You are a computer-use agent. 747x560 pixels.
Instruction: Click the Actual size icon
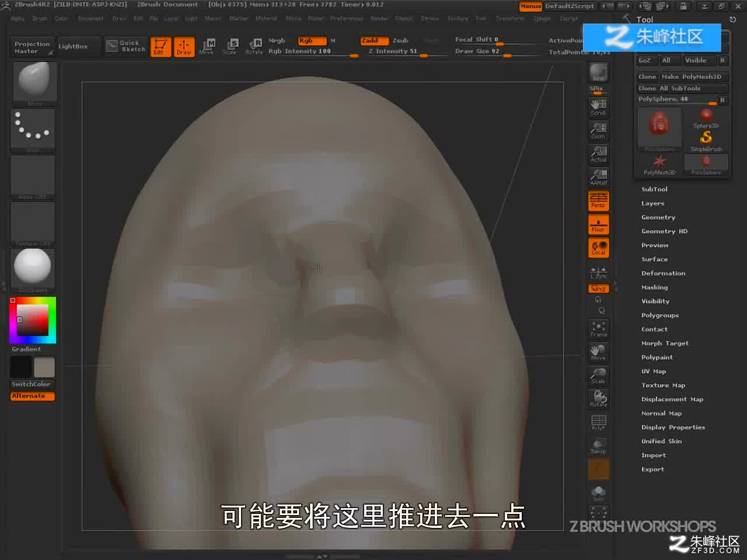click(598, 154)
